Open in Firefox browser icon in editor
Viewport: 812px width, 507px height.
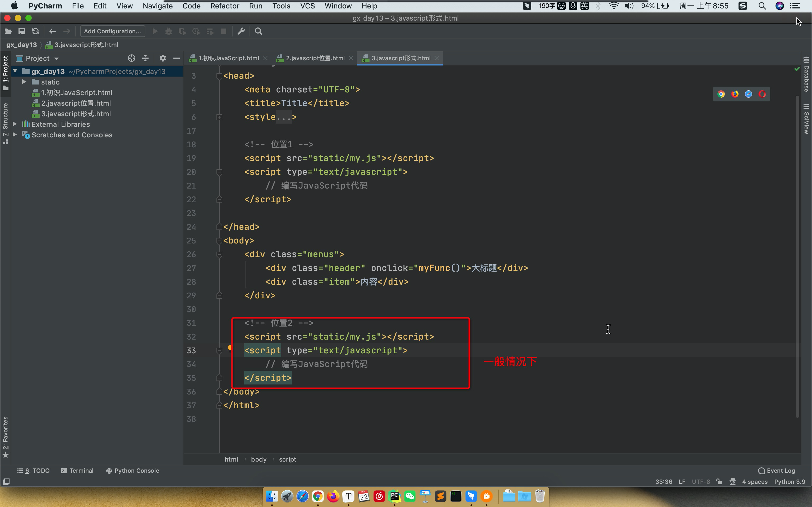coord(735,94)
